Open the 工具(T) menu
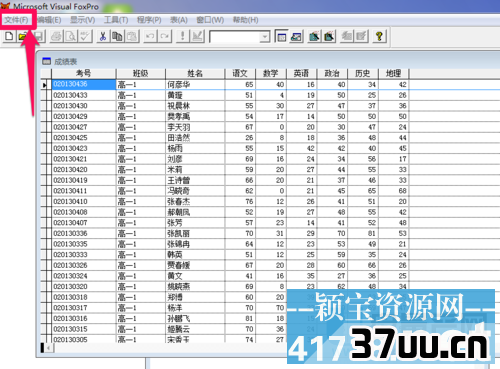Viewport: 500px width, 369px height. pos(116,20)
